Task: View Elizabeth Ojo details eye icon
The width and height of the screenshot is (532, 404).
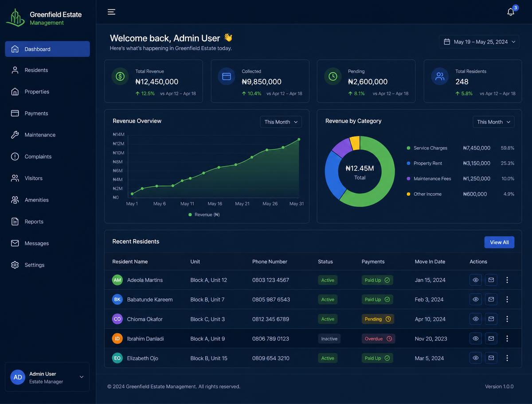Action: (x=476, y=358)
